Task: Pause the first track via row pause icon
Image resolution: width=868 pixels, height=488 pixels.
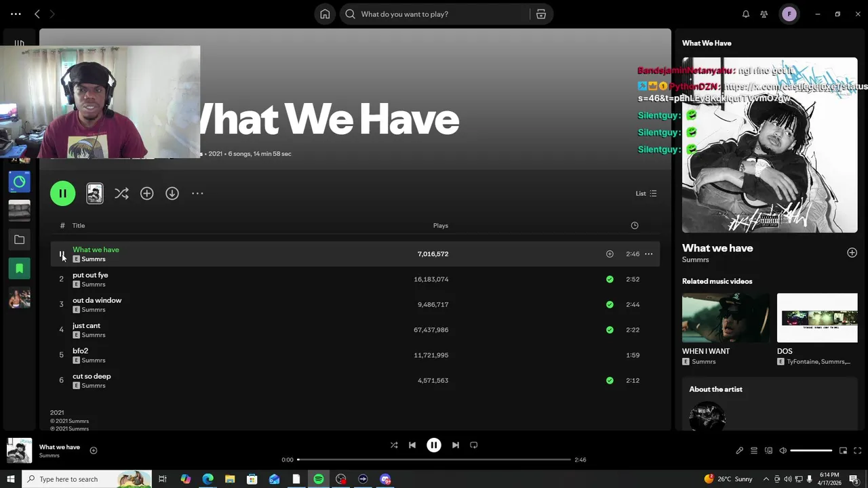Action: point(61,254)
